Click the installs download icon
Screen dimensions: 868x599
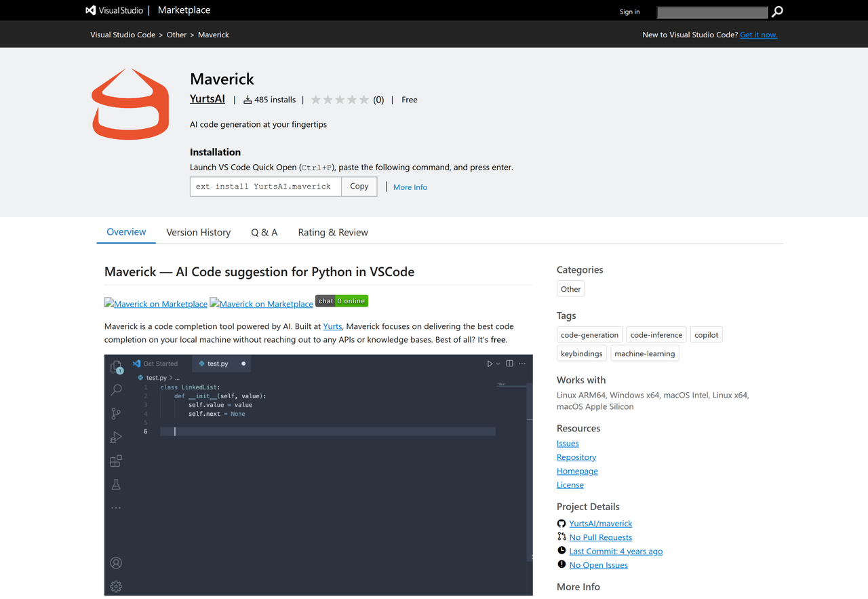click(x=248, y=100)
